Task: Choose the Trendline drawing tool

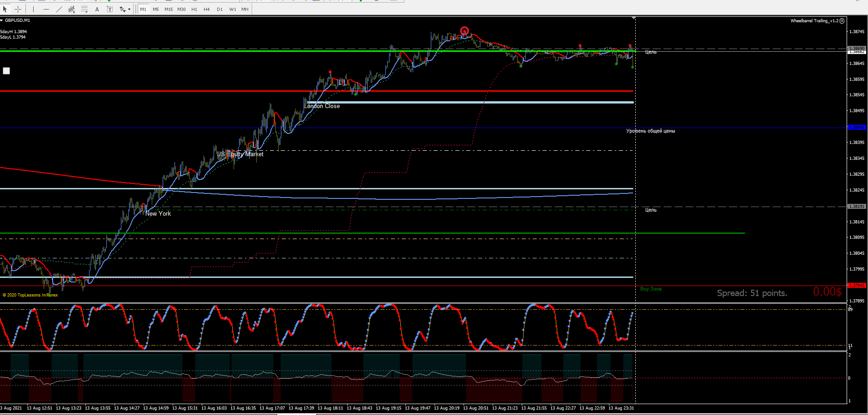Action: coord(59,9)
